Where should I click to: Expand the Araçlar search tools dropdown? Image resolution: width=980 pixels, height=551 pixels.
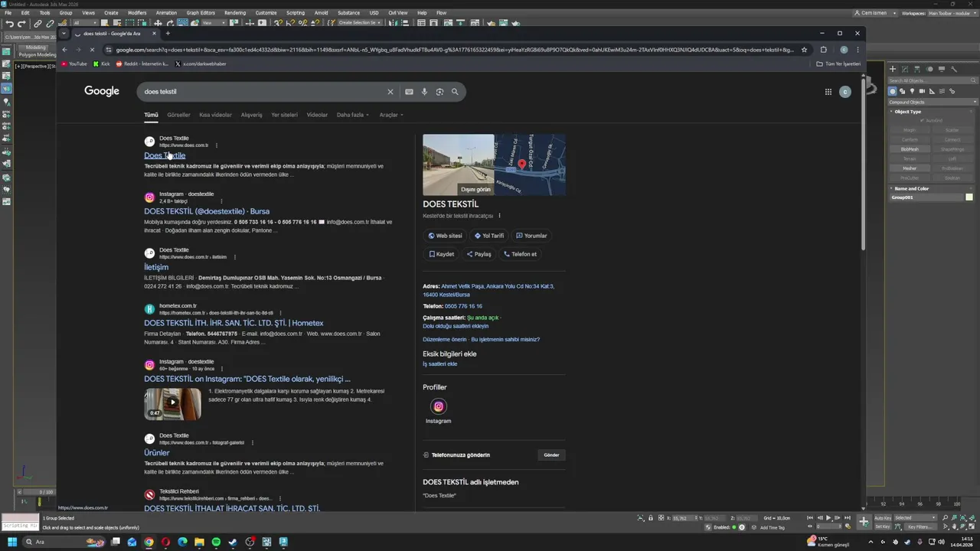click(x=391, y=115)
